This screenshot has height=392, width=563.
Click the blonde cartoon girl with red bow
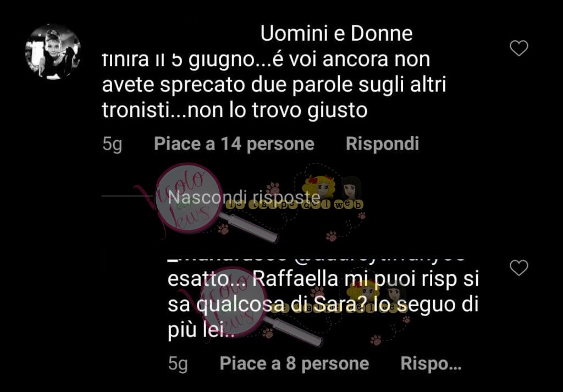[318, 187]
